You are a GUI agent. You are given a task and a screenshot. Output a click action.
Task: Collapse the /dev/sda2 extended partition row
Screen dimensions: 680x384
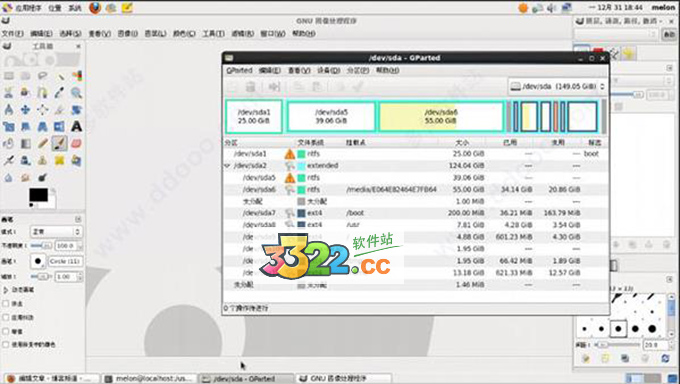pyautogui.click(x=227, y=166)
